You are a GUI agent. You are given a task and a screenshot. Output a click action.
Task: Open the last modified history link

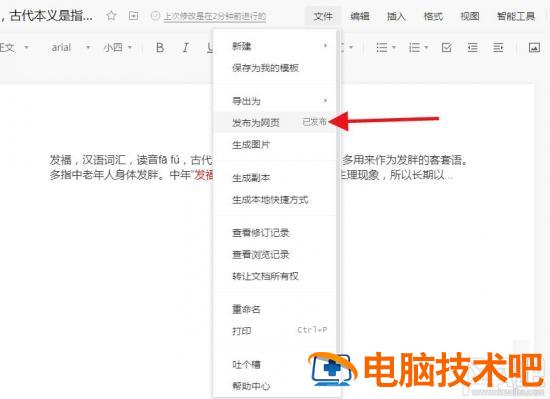click(x=215, y=16)
